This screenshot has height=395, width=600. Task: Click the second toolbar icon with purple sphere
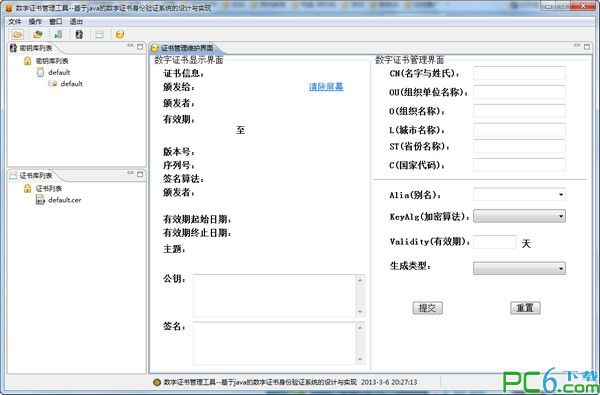click(38, 34)
